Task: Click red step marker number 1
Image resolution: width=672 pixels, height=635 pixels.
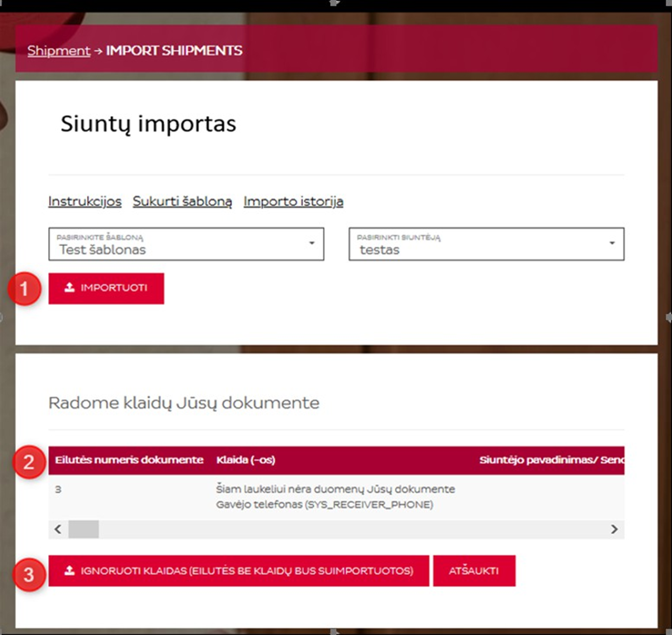Action: click(x=24, y=289)
